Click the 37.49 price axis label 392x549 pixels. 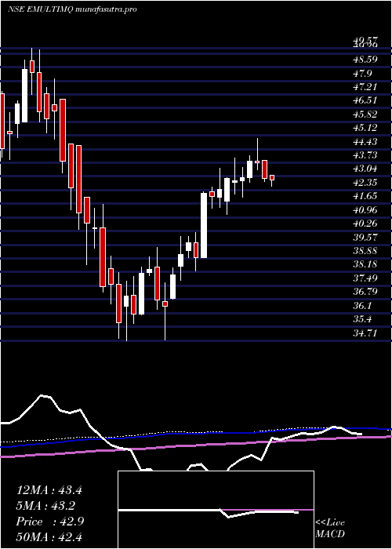click(365, 278)
